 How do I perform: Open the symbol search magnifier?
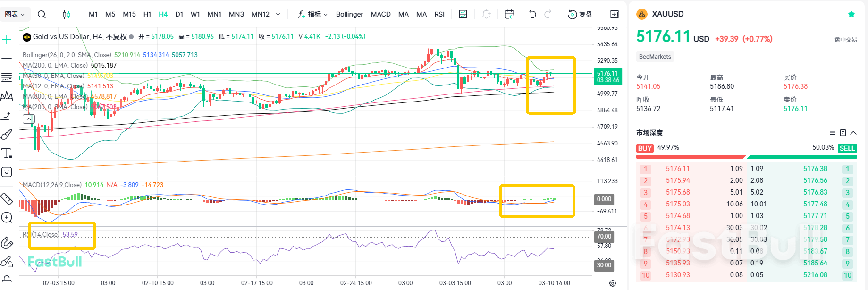click(x=42, y=14)
